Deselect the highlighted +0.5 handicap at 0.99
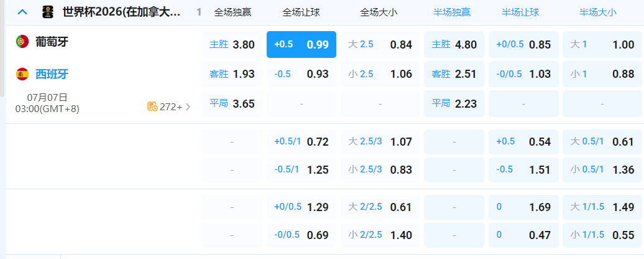This screenshot has height=259, width=644. 301,44
